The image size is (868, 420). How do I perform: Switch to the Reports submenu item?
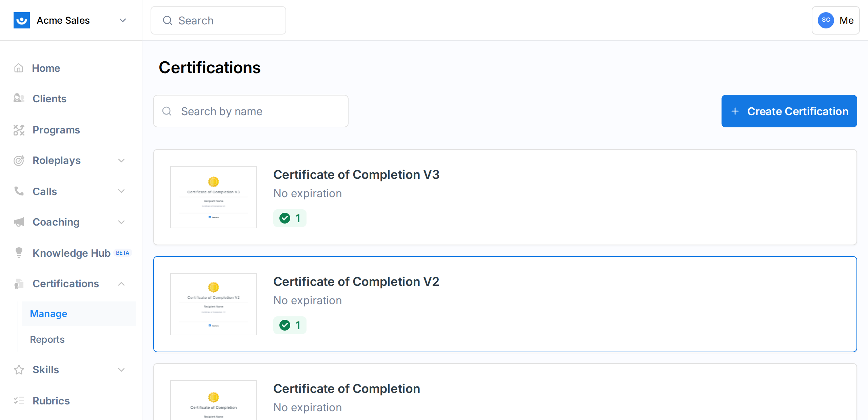[47, 339]
